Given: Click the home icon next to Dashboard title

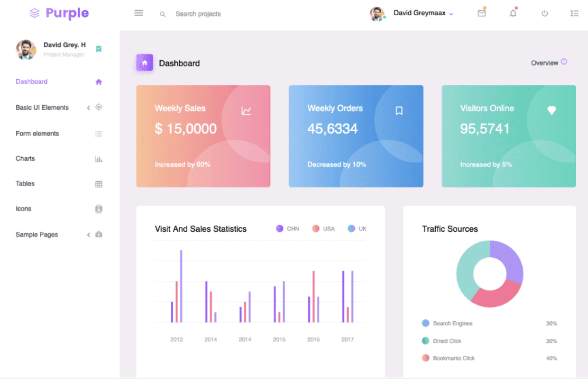Looking at the screenshot, I should tap(144, 62).
